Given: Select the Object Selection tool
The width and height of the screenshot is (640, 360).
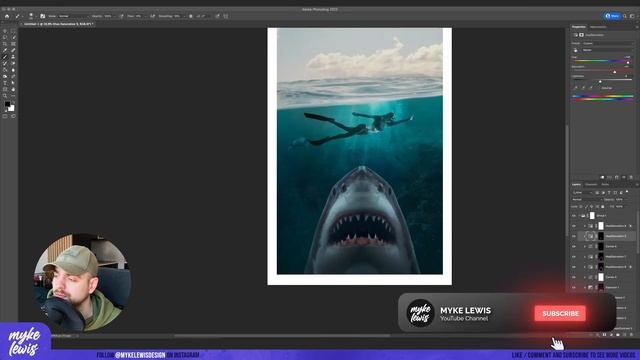Looking at the screenshot, I should click(x=13, y=37).
